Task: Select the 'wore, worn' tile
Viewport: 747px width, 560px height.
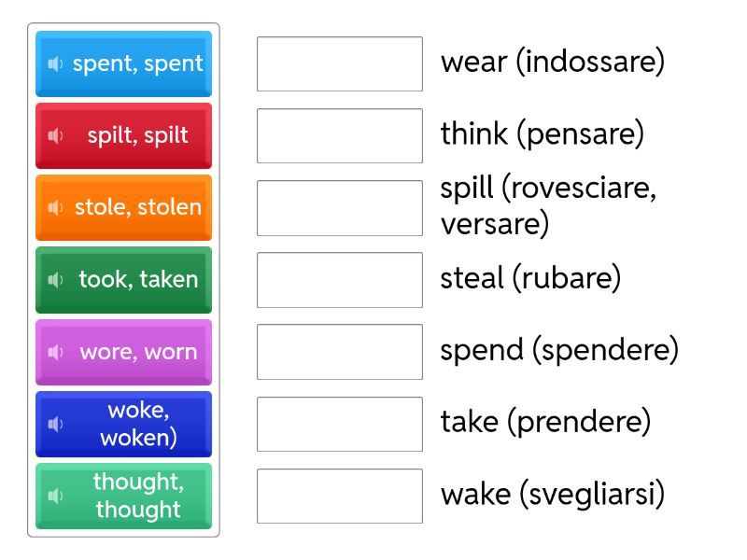Action: (x=137, y=352)
